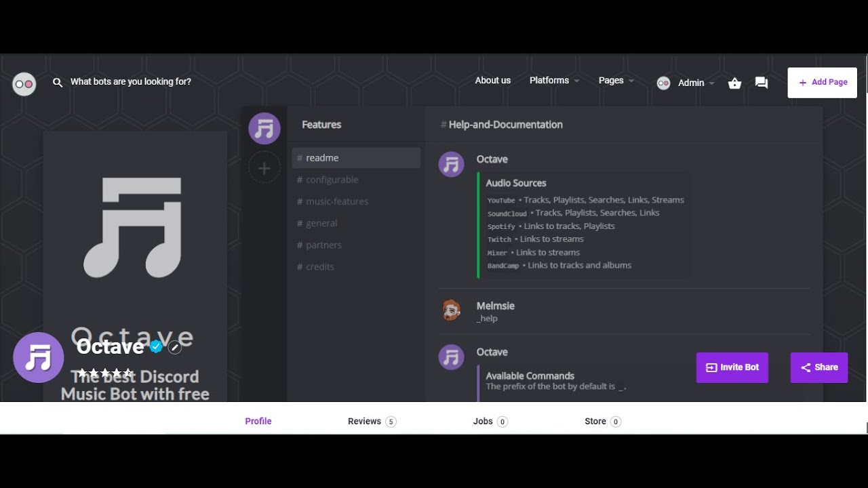868x488 pixels.
Task: Open the About us page
Action: click(x=492, y=80)
